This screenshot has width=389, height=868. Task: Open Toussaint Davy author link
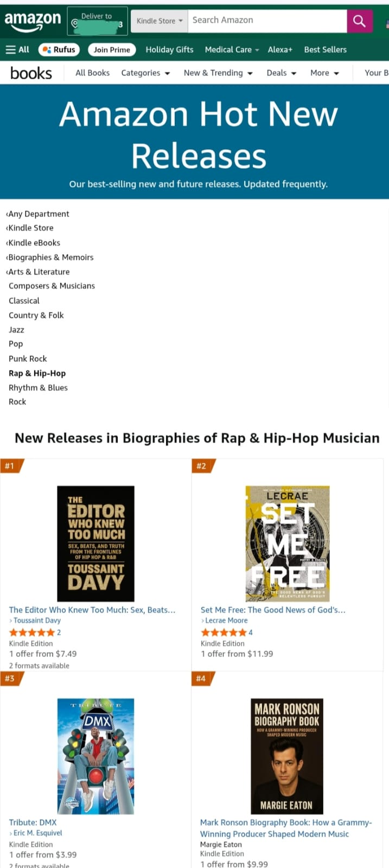tap(37, 621)
